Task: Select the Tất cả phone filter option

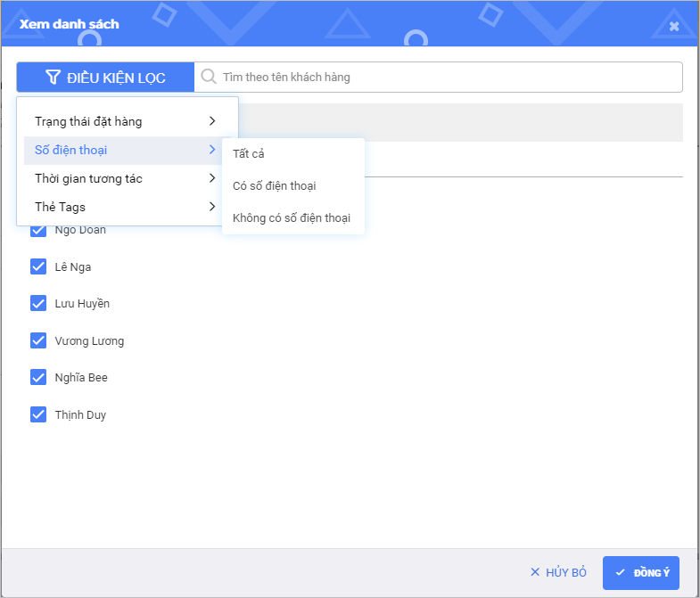Action: pos(249,153)
